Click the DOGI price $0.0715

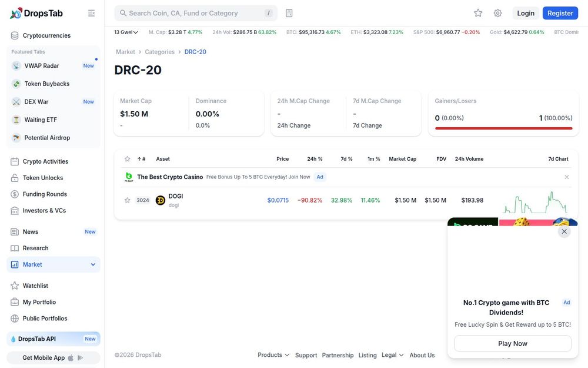(x=278, y=200)
